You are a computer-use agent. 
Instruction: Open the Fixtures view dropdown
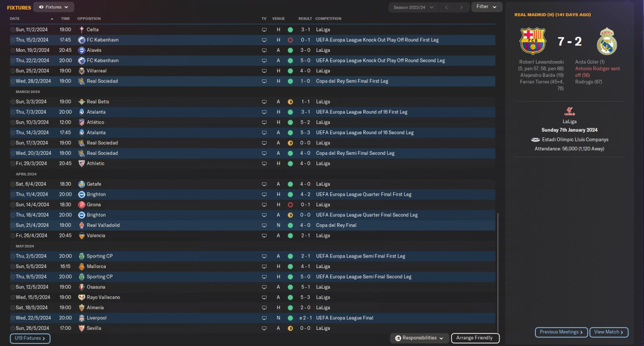[54, 7]
